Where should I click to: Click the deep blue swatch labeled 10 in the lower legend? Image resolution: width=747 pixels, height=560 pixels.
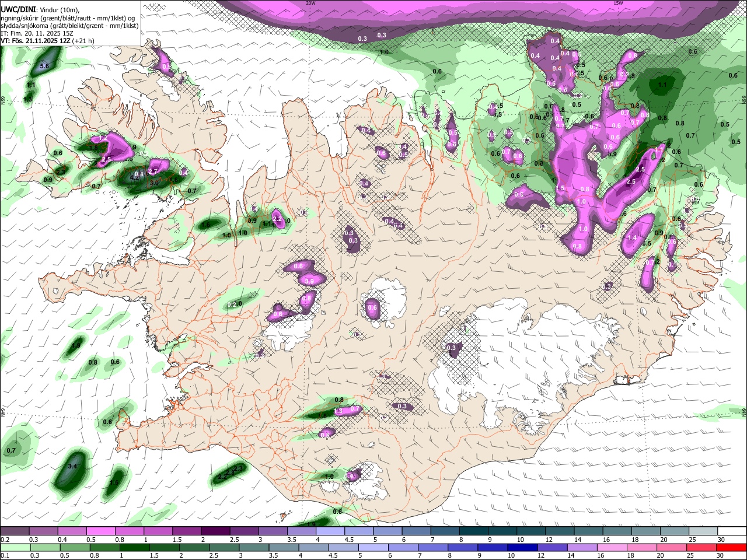522,548
